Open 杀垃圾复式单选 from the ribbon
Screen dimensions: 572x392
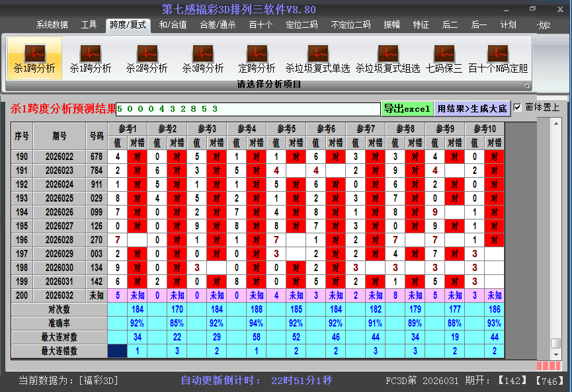(317, 58)
